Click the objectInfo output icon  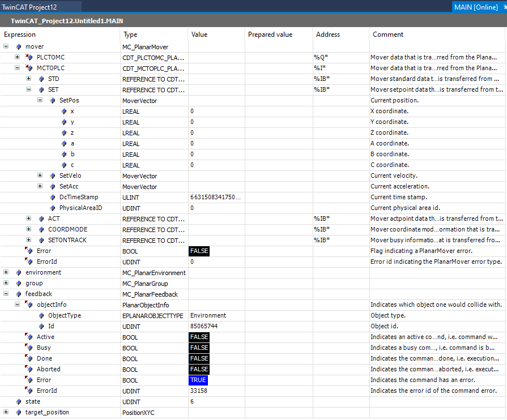pos(29,305)
